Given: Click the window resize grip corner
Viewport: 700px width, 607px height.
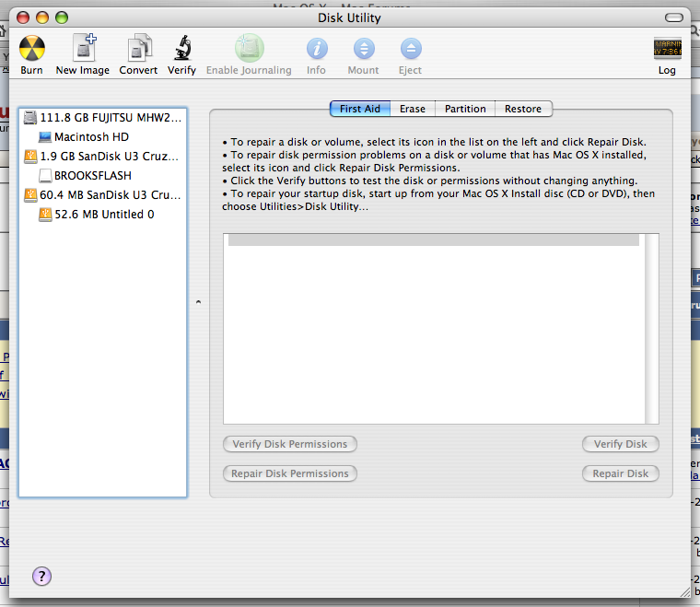Looking at the screenshot, I should click(684, 592).
